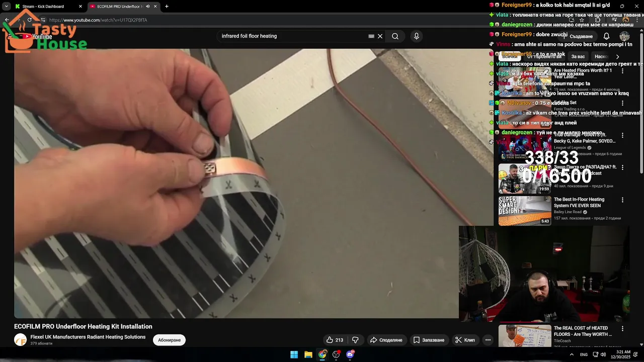This screenshot has width=644, height=362.
Task: Click the youtube.com address bar URL
Action: point(98,20)
